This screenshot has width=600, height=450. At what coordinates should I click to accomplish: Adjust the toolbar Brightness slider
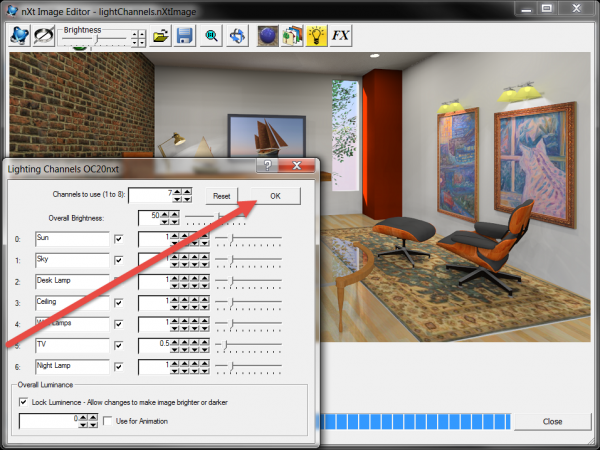[x=95, y=39]
